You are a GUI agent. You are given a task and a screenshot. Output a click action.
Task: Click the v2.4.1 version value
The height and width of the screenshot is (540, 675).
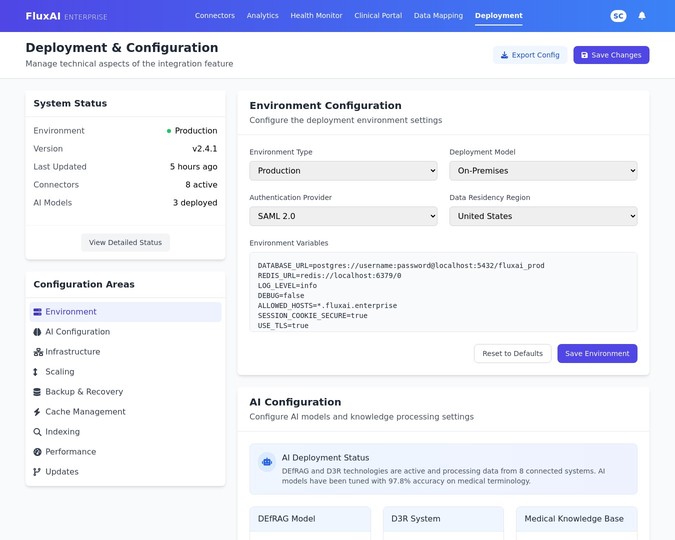click(204, 149)
